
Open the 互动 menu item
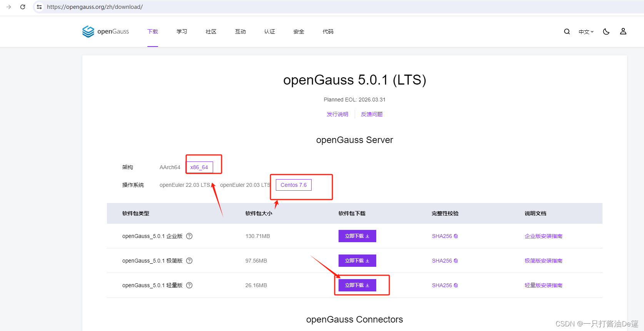240,32
